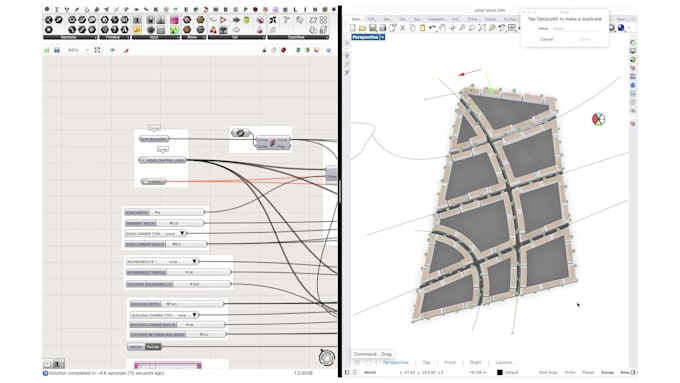Zoom extents in Rhino viewport

(x=482, y=28)
